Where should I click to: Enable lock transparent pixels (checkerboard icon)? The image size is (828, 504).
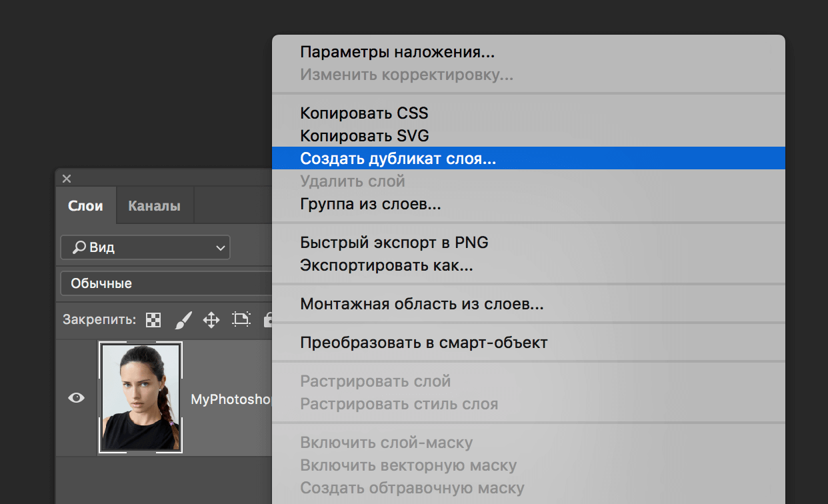pyautogui.click(x=153, y=319)
